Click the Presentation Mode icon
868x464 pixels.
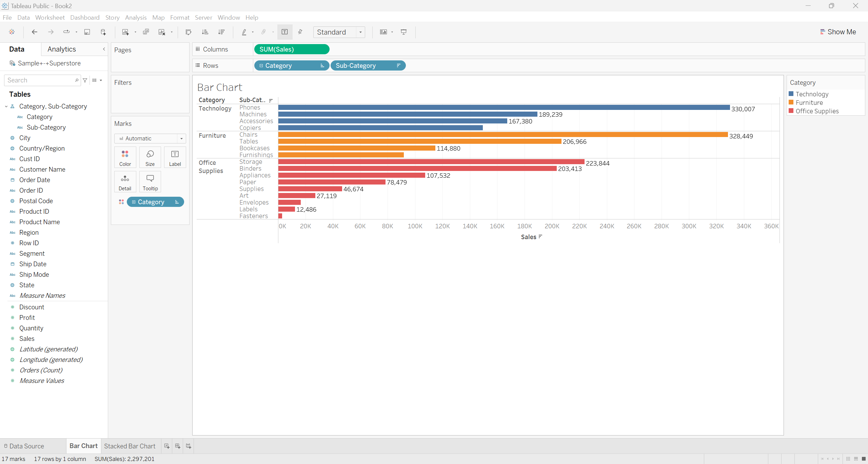(403, 32)
